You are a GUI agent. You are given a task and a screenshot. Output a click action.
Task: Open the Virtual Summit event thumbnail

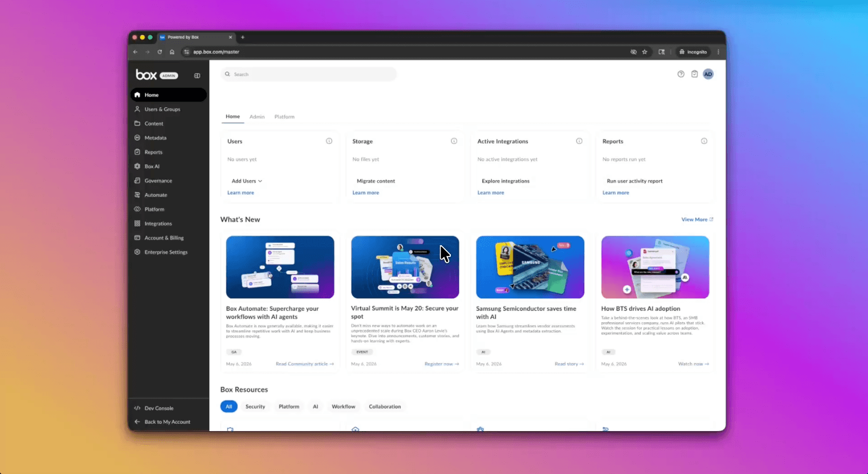point(405,267)
